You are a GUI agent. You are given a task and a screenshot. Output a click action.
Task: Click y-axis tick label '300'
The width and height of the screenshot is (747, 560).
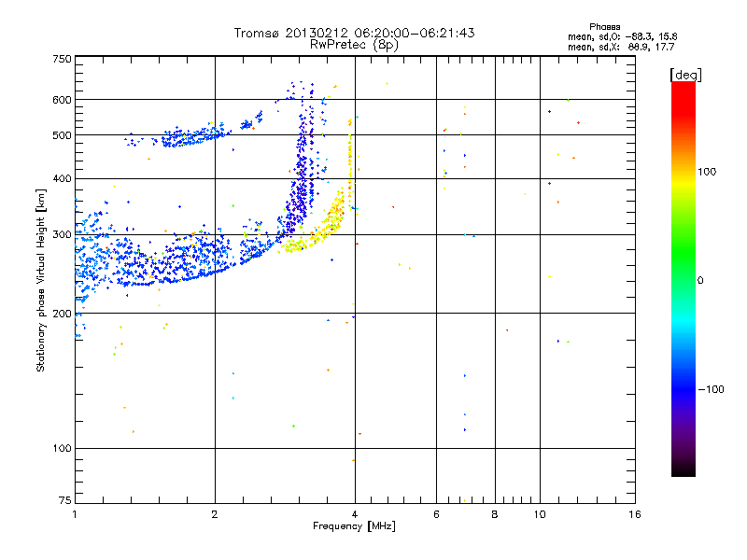(62, 235)
